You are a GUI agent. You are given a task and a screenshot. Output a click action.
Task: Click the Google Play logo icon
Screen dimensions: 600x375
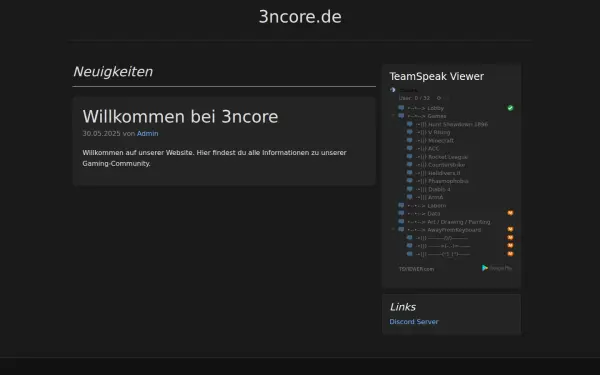tap(485, 268)
